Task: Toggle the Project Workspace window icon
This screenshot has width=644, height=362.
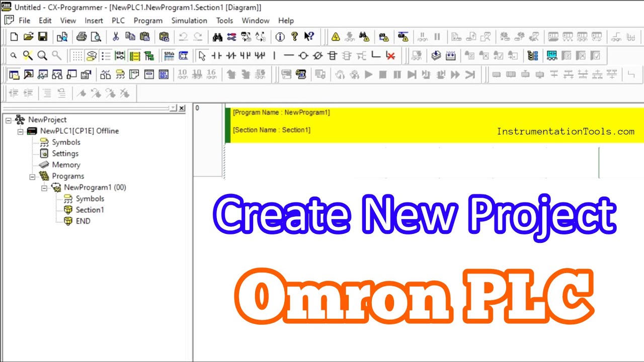Action: point(14,75)
